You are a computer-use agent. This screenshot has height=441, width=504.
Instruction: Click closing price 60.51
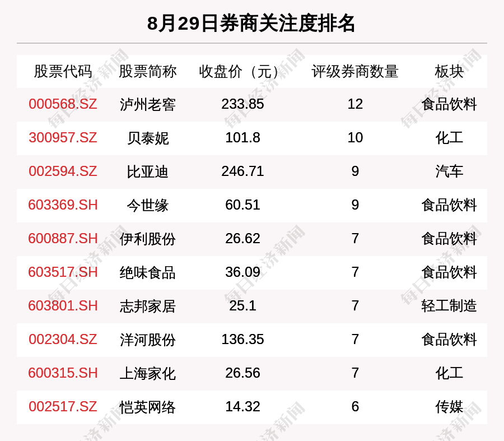(x=242, y=205)
